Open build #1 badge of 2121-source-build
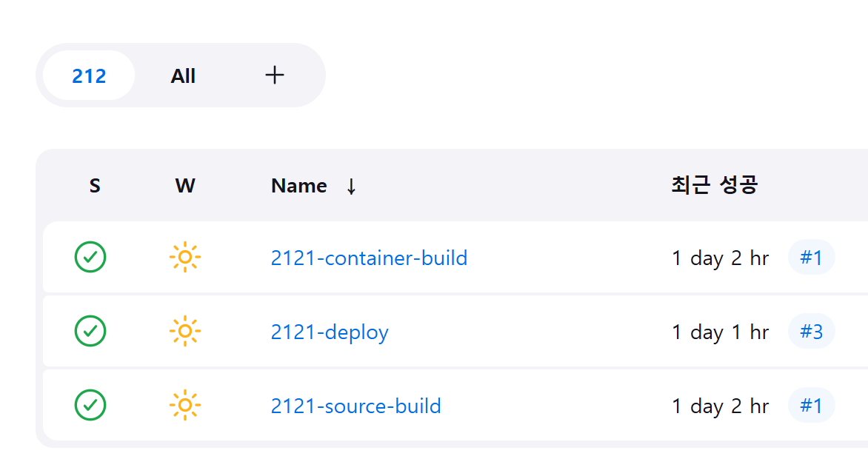This screenshot has height=459, width=868. pyautogui.click(x=811, y=406)
